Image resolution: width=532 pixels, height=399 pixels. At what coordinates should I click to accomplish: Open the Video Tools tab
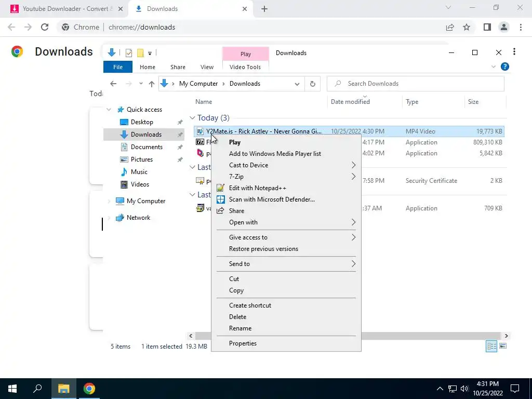click(x=245, y=67)
